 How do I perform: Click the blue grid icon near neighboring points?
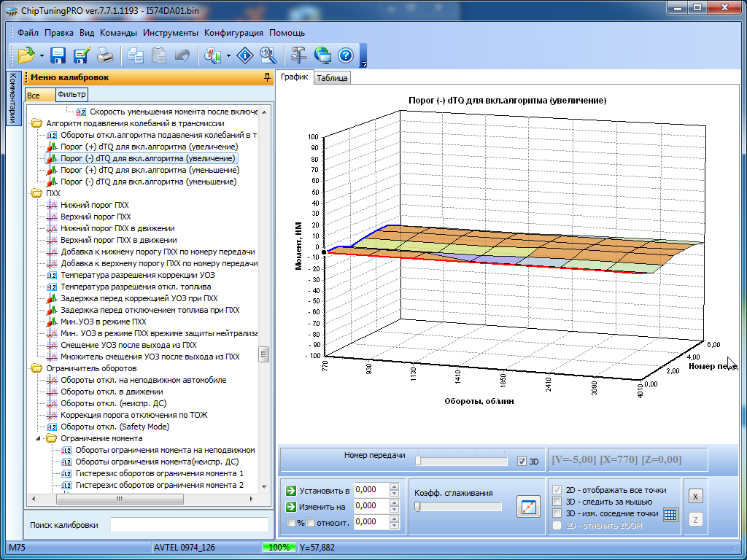[x=670, y=514]
